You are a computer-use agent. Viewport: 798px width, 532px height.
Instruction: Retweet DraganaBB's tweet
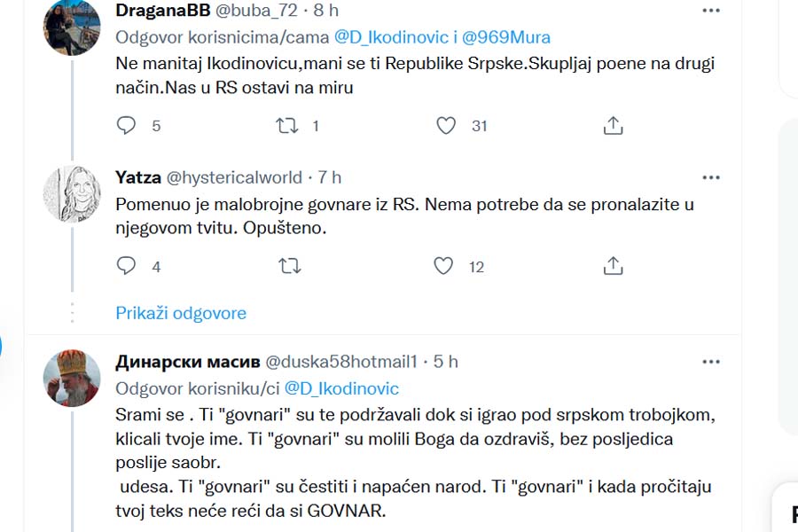coord(287,126)
